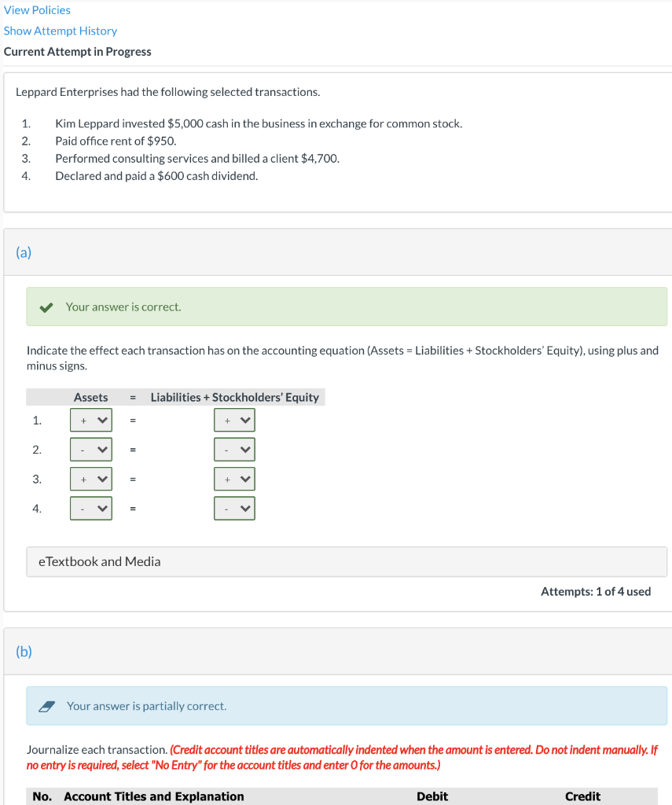Click the Attempts: 1 of 4 used text
672x805 pixels.
(x=595, y=591)
